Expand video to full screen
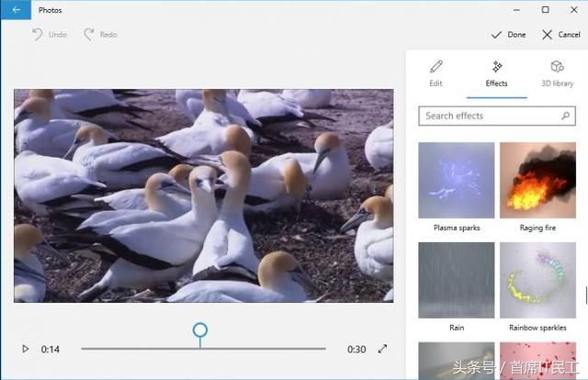Image resolution: width=588 pixels, height=380 pixels. click(383, 349)
